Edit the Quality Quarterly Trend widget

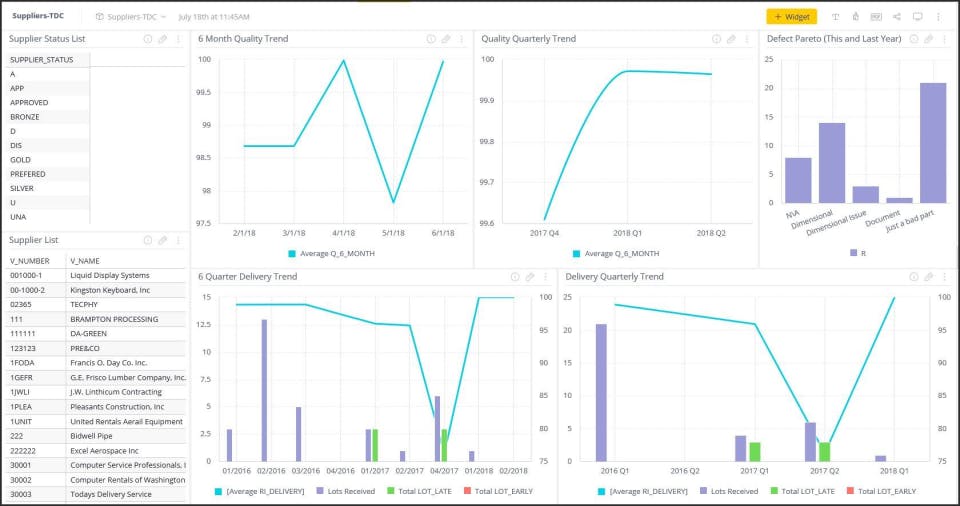[731, 39]
